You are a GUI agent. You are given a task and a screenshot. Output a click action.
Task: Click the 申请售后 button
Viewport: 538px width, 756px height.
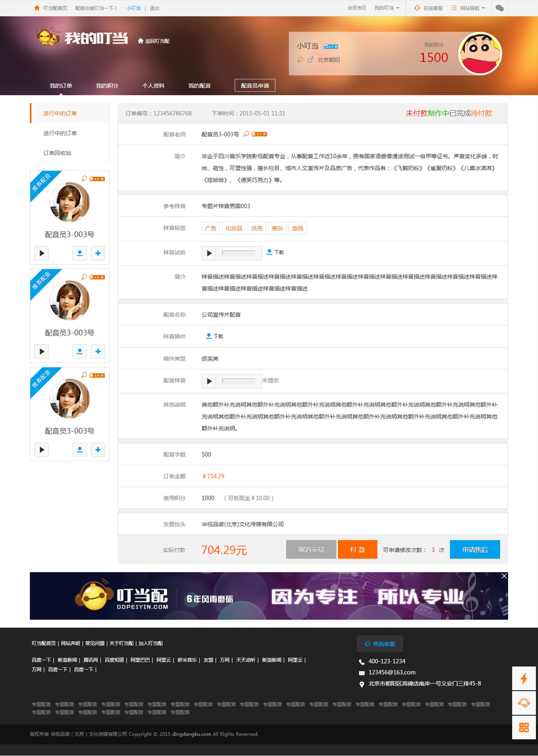475,550
